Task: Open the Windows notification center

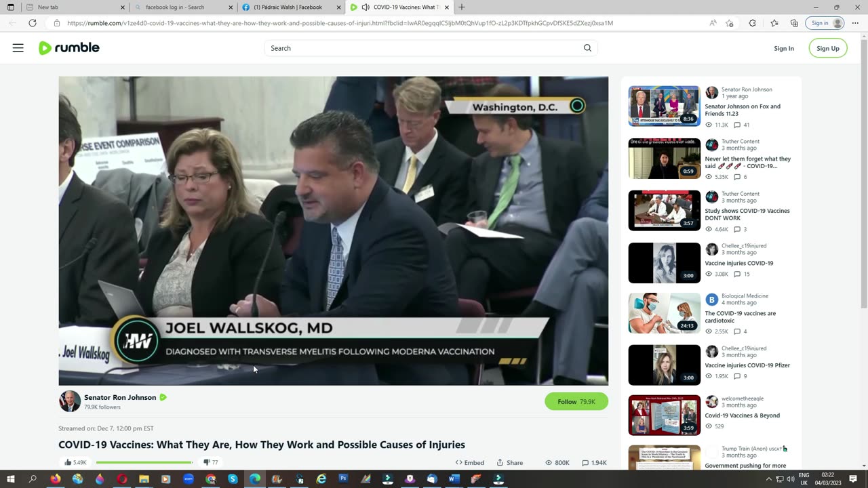Action: click(x=853, y=479)
